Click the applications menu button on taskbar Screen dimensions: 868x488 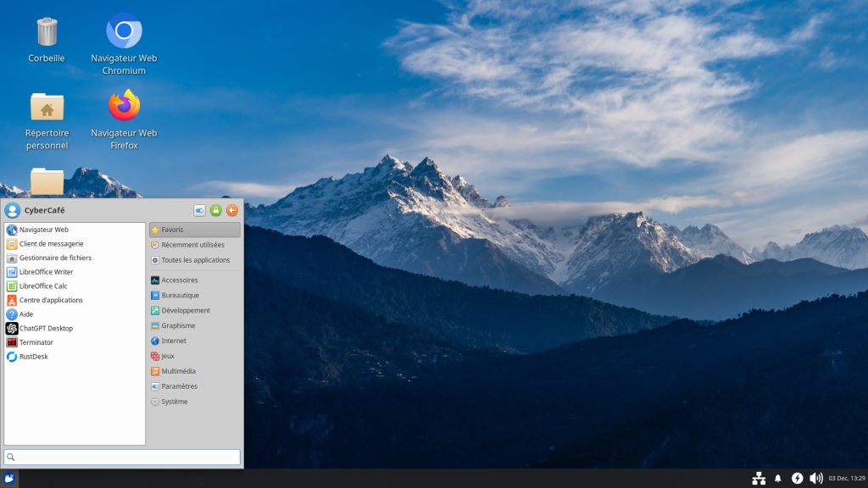coord(9,479)
